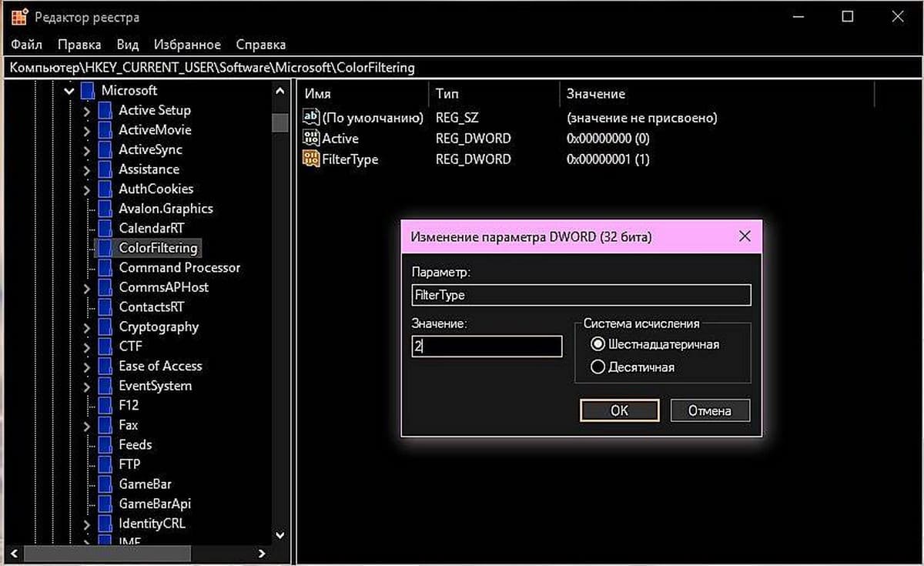Expand the Cryptography node
924x566 pixels.
87,327
